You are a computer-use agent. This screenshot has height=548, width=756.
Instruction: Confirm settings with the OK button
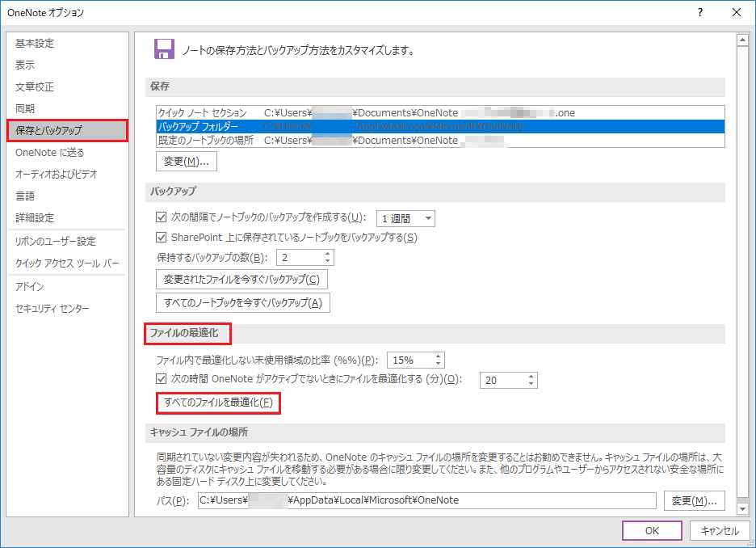tap(652, 531)
